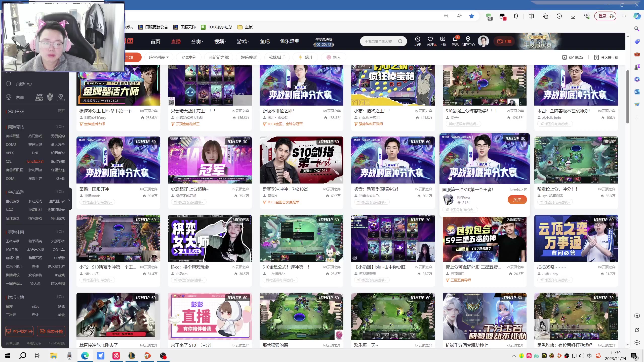The height and width of the screenshot is (362, 644).
Task: Expand the 阵容列表 dropdown filter
Action: click(x=159, y=58)
